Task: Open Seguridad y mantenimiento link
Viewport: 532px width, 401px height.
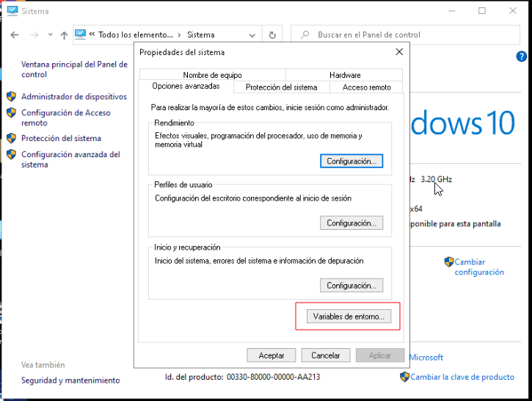Action: [x=70, y=380]
